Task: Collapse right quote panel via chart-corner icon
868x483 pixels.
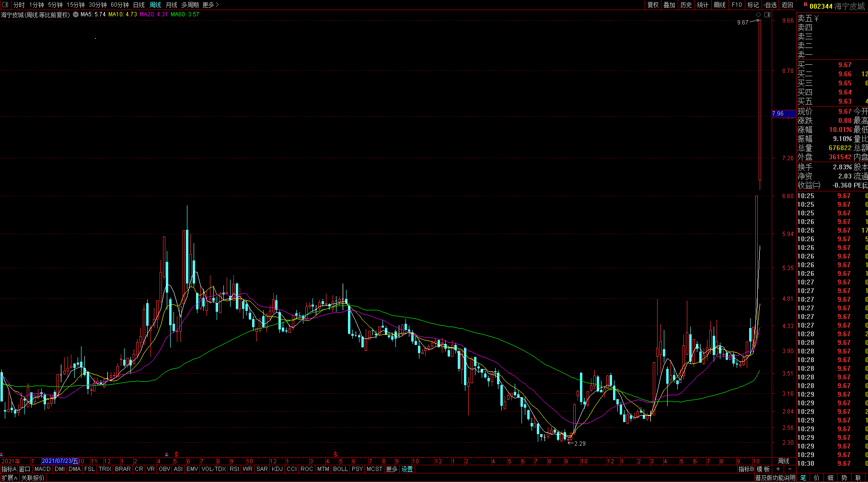Action: click(767, 15)
